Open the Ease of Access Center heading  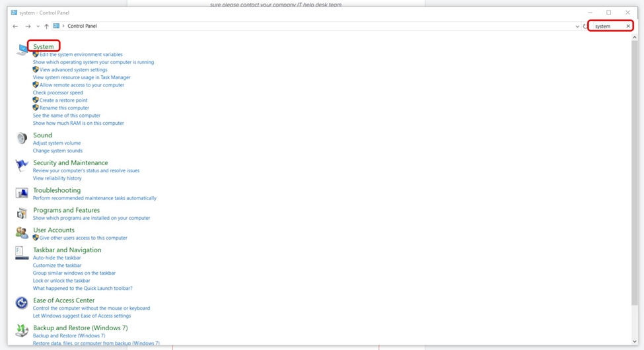pos(64,300)
